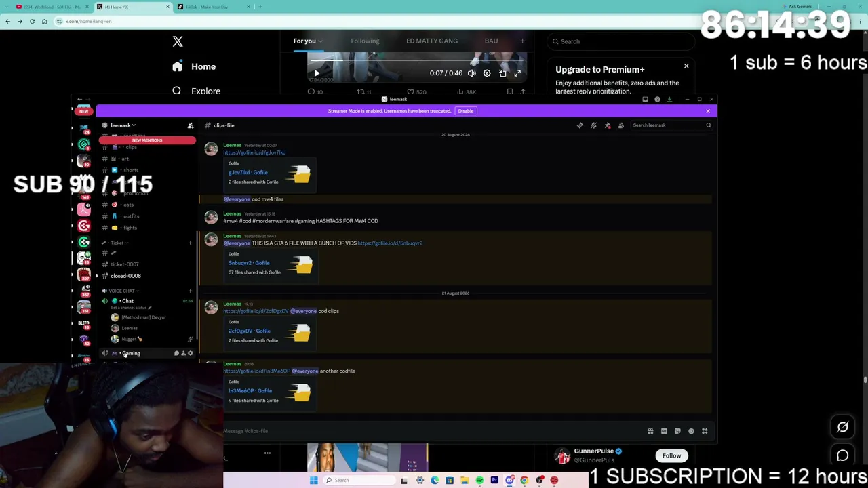Add a channel to VOICE CHAT category
Viewport: 868px width, 488px height.
tap(190, 291)
